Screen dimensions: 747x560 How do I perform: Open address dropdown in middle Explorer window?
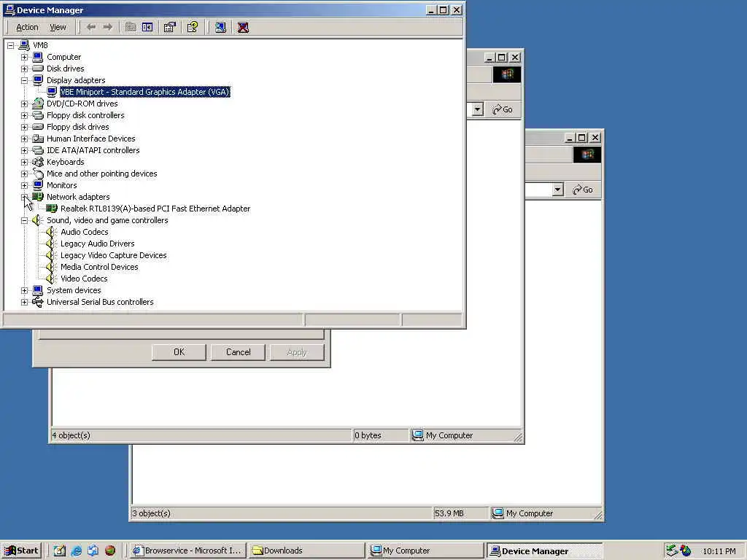coord(477,109)
